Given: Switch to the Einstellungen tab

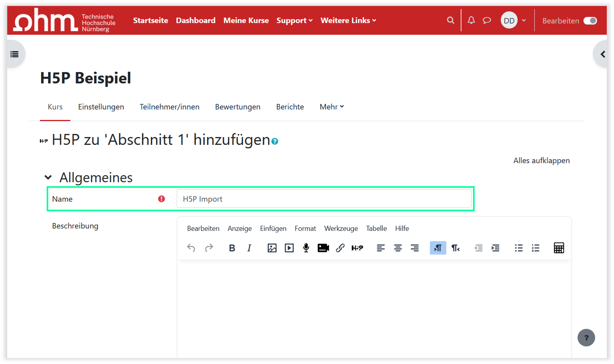Looking at the screenshot, I should (x=101, y=107).
